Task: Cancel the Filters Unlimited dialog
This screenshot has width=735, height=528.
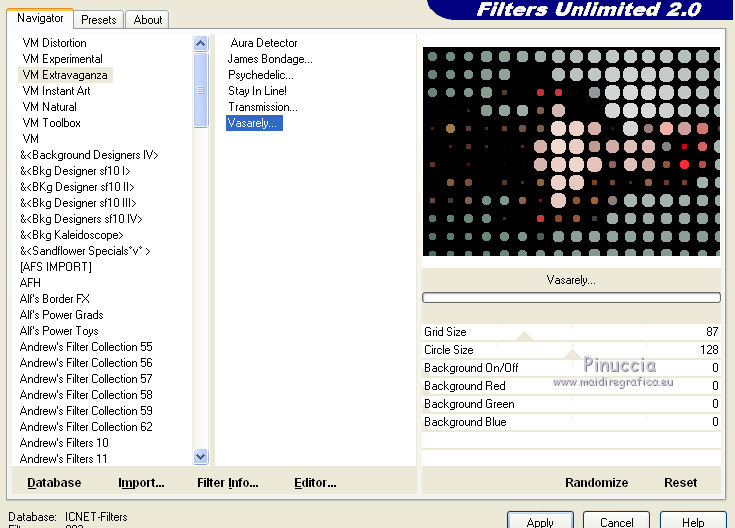Action: pos(616,521)
